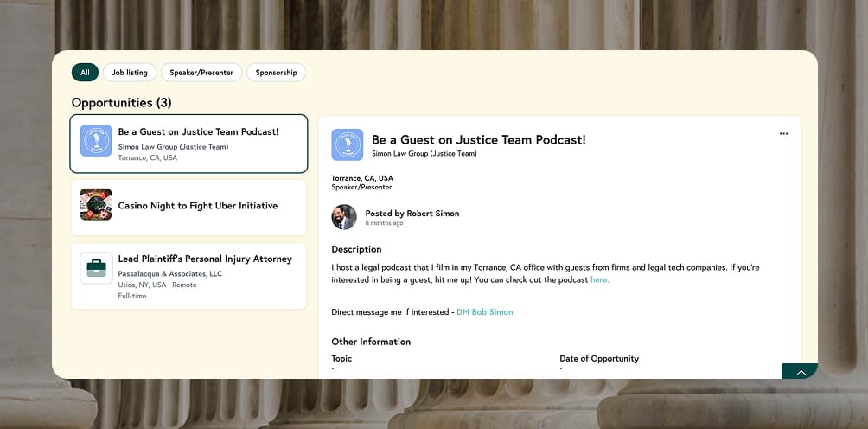
Task: Click 'Speaker/Presenter' type label in detail panel
Action: (361, 187)
